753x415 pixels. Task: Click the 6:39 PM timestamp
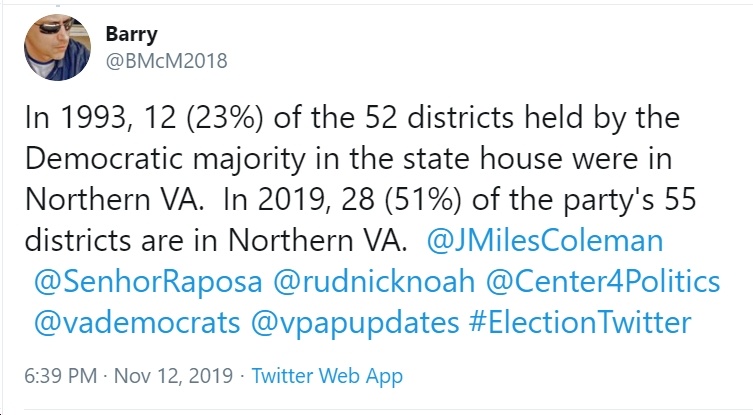click(x=61, y=376)
